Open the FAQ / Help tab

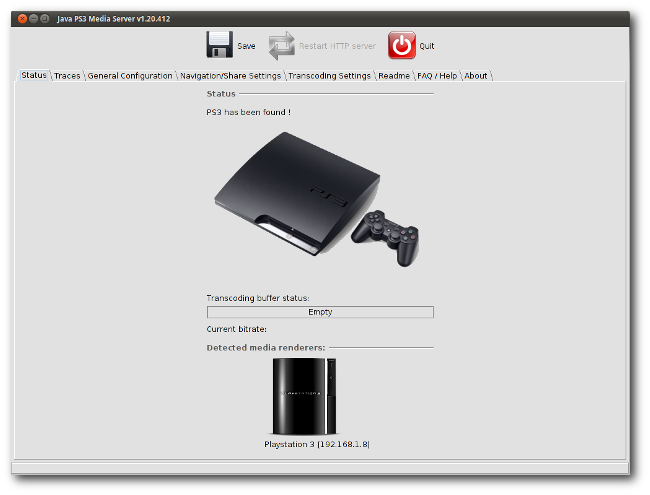pyautogui.click(x=437, y=76)
